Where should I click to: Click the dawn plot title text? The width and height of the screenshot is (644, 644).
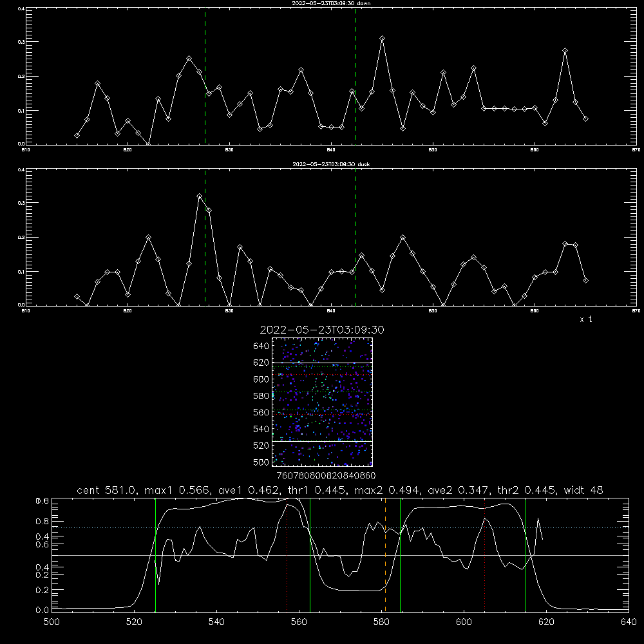click(331, 3)
